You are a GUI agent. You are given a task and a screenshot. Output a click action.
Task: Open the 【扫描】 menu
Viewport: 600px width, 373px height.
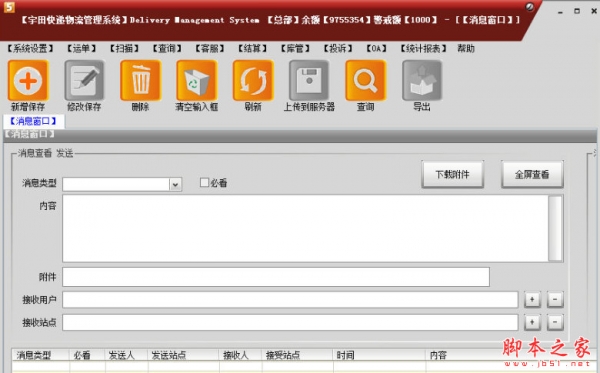click(124, 49)
